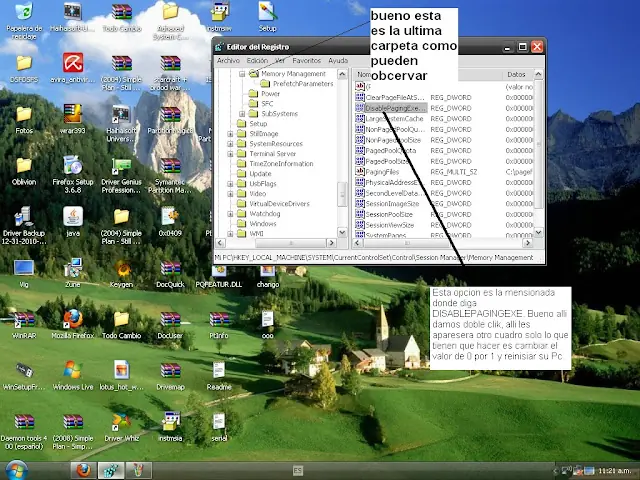Open the Papelera de reciclaje desktop icon
640x480 pixels.
click(24, 21)
